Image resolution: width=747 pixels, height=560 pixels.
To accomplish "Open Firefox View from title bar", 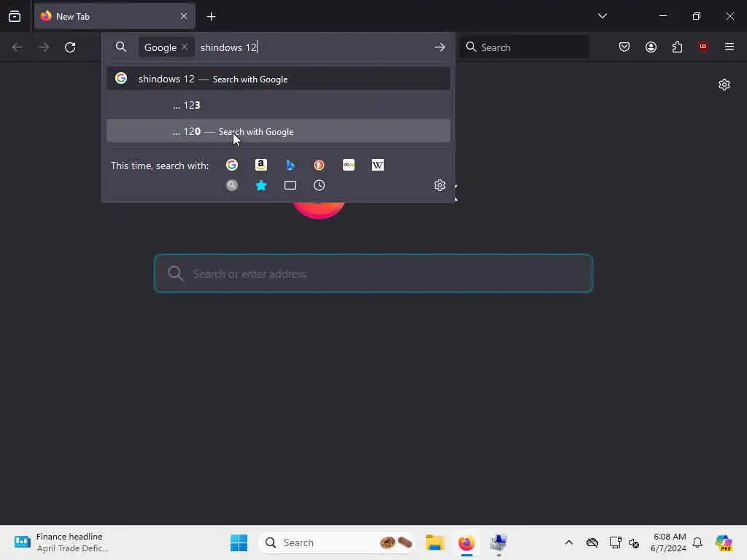I will (x=15, y=16).
